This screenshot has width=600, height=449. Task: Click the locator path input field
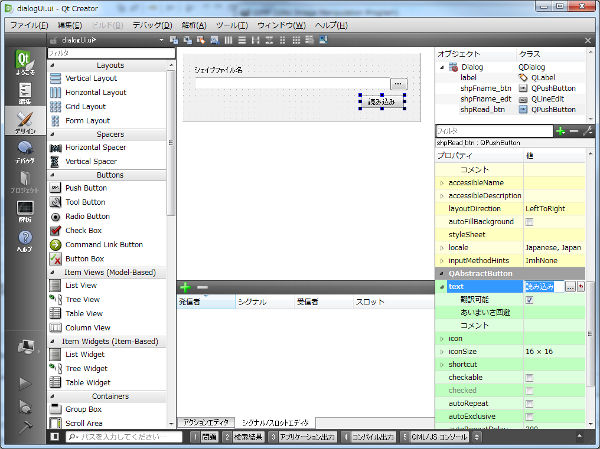point(124,437)
